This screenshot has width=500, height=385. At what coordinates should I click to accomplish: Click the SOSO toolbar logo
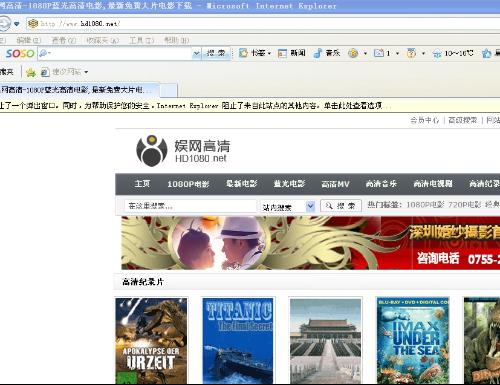point(20,54)
